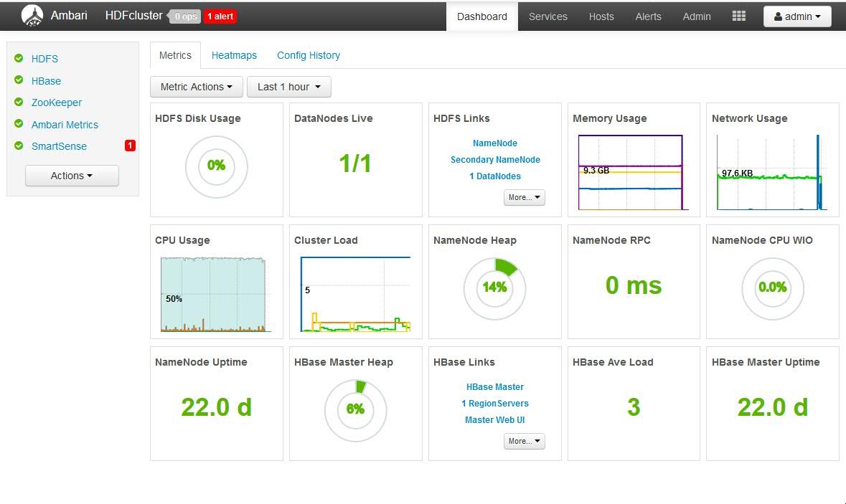Open the Master Web UI link
The width and height of the screenshot is (846, 504).
tap(495, 420)
